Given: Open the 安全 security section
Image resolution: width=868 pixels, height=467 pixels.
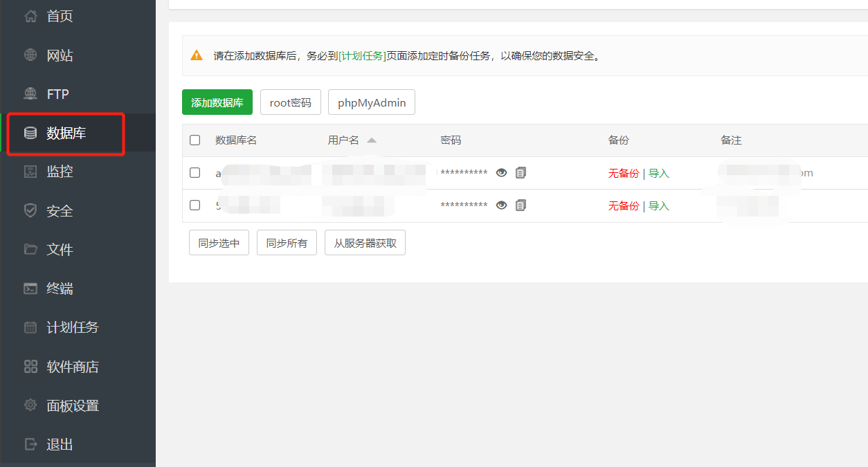Looking at the screenshot, I should click(59, 210).
